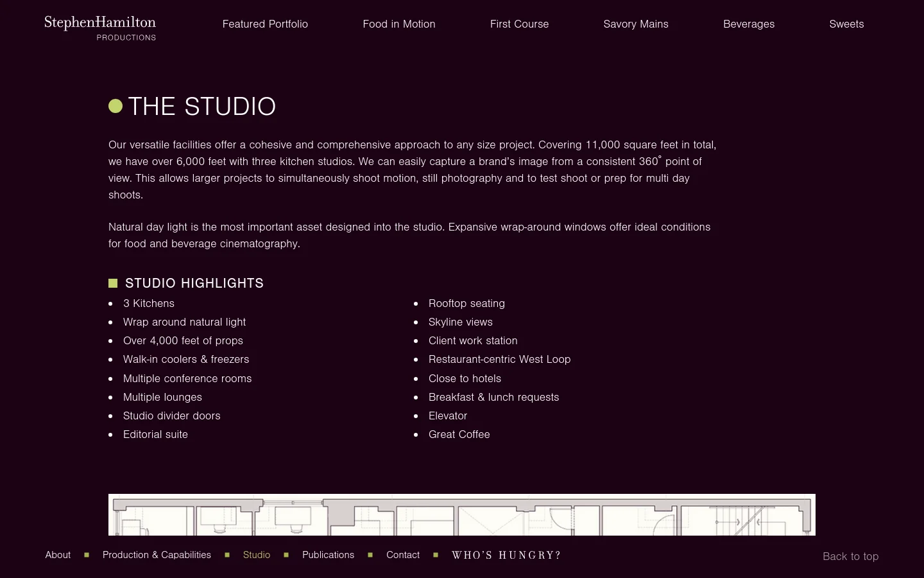Navigate to Sweets
Image resolution: width=924 pixels, height=578 pixels.
pos(846,24)
